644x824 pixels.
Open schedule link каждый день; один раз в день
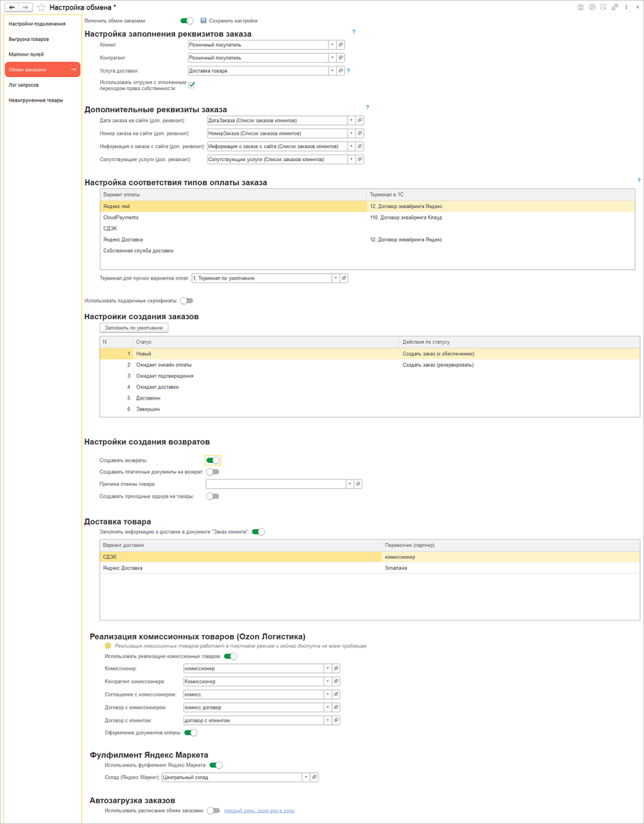(259, 811)
